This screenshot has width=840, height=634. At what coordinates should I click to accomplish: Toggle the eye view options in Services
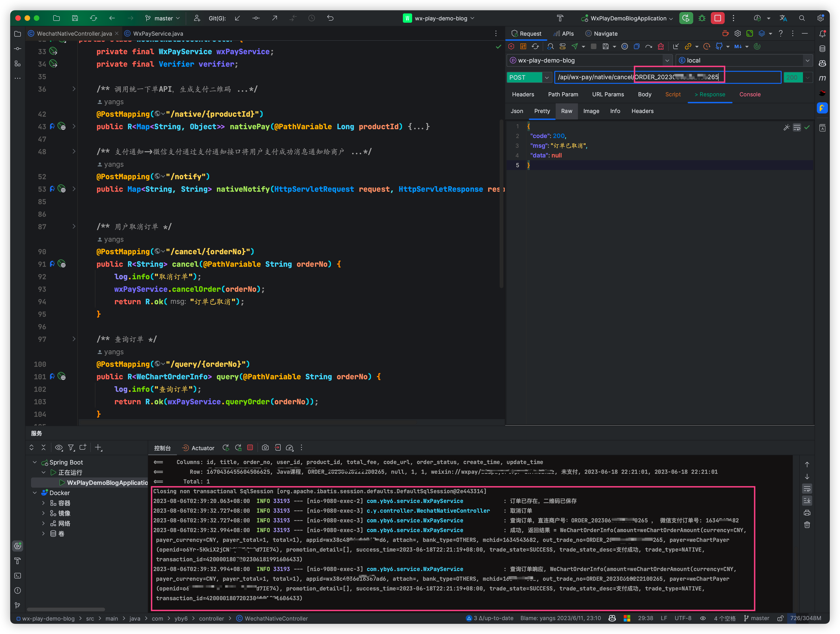click(59, 448)
